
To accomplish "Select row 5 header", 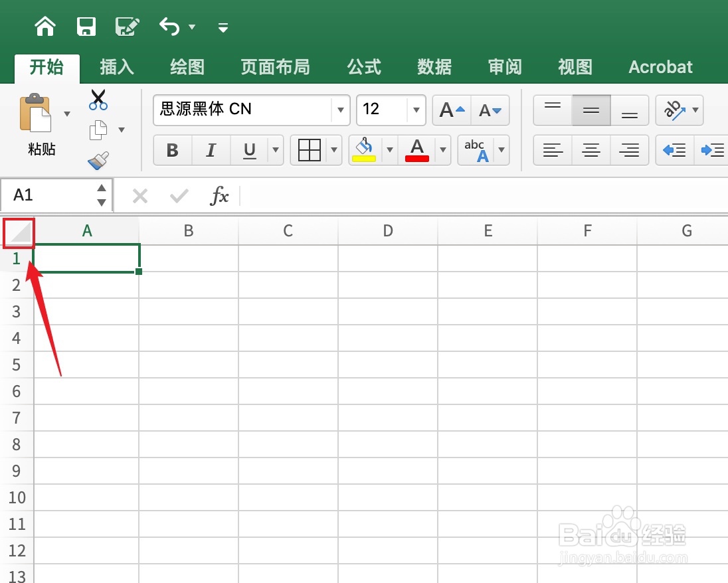I will point(16,365).
